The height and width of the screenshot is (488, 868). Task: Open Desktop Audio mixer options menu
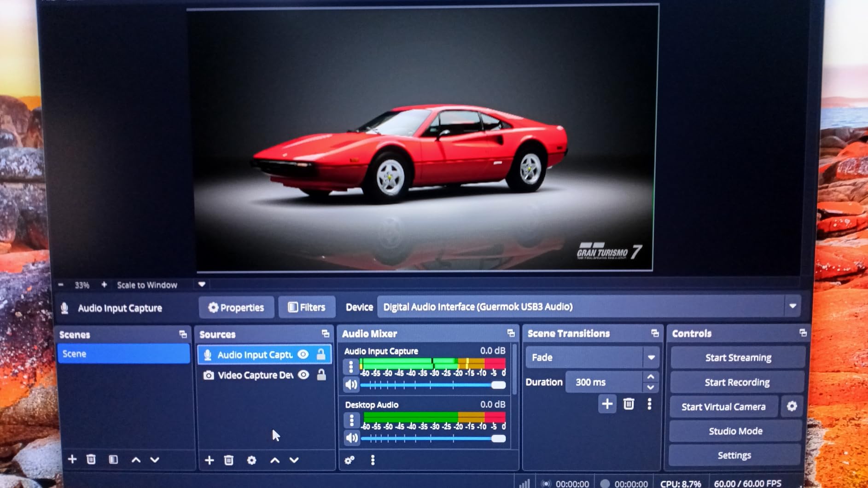point(351,420)
